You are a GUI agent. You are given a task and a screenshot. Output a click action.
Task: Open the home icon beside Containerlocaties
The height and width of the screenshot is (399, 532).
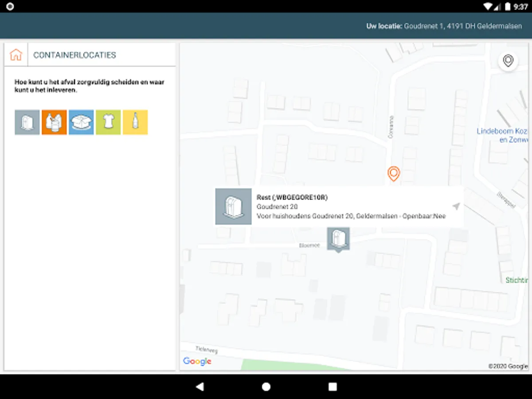pyautogui.click(x=16, y=55)
